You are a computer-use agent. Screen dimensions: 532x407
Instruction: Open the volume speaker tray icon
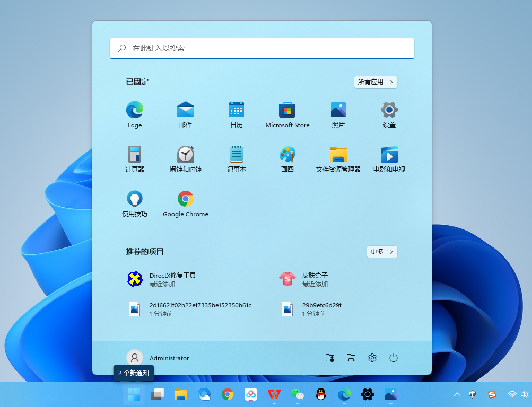(525, 394)
